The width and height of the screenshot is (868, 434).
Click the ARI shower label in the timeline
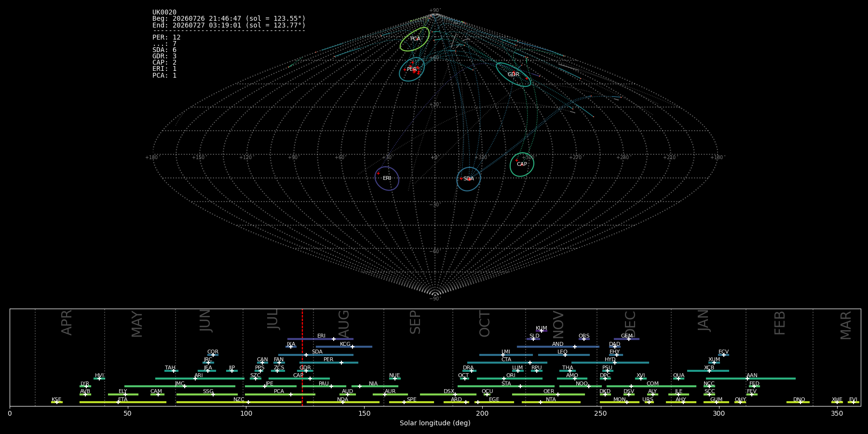click(x=199, y=376)
